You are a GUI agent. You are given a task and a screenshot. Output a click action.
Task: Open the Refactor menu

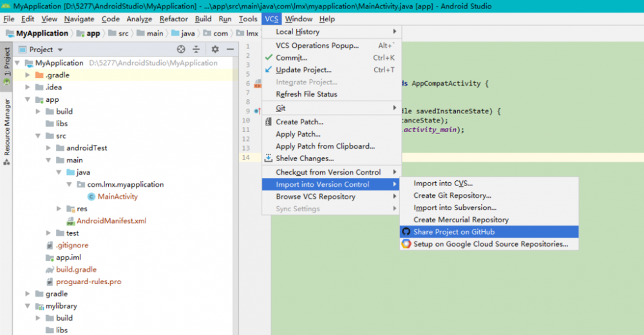coord(173,19)
